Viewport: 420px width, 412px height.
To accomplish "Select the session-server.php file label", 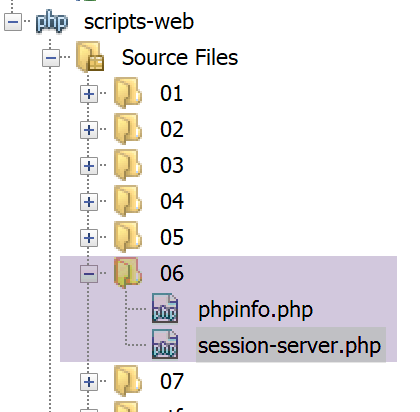I will tap(289, 345).
